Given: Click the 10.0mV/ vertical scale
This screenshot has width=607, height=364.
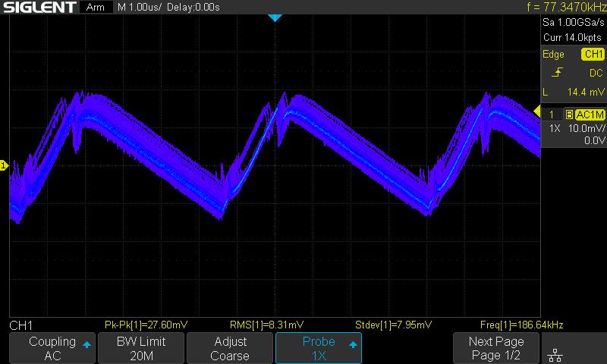Looking at the screenshot, I should [586, 128].
